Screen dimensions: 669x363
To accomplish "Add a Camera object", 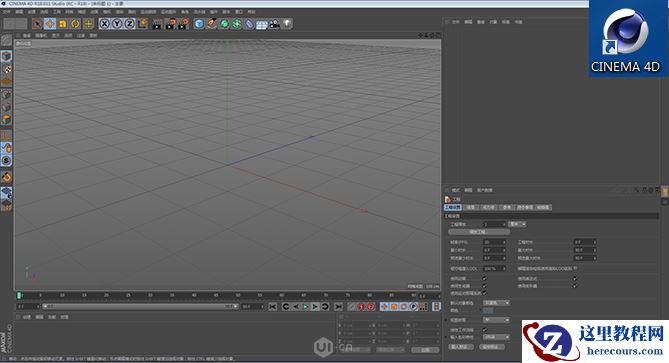I will [274, 24].
